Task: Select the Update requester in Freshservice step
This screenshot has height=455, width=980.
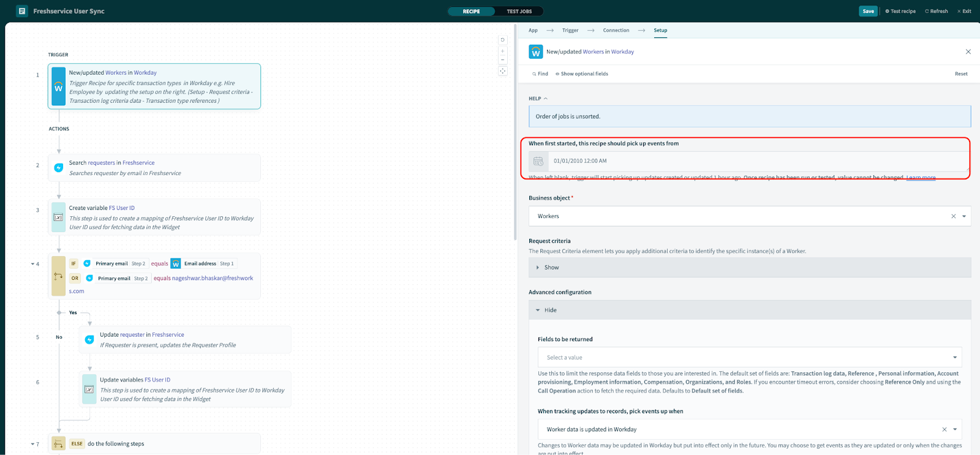Action: [185, 340]
